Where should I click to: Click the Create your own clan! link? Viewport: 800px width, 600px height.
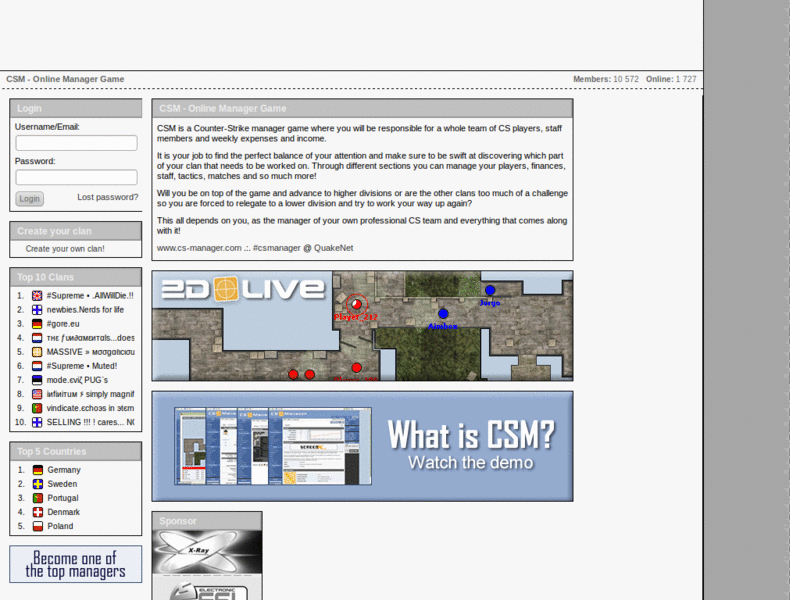click(65, 248)
